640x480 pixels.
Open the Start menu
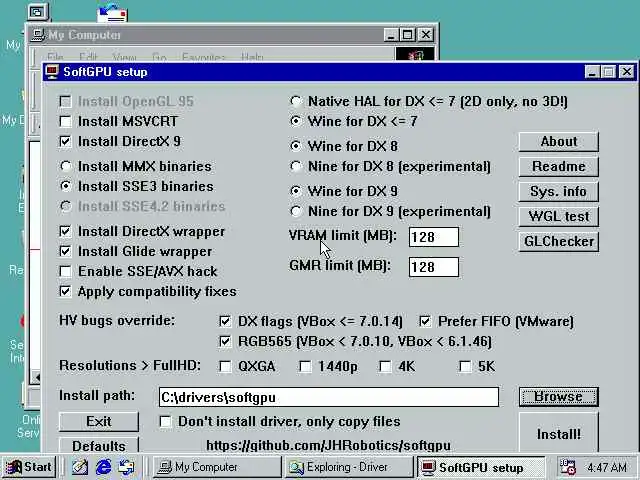[29, 467]
